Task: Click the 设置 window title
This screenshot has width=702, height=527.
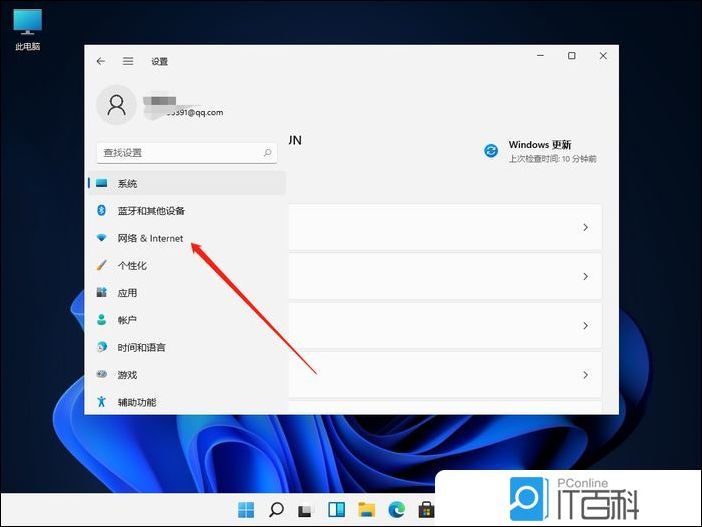Action: pyautogui.click(x=159, y=61)
